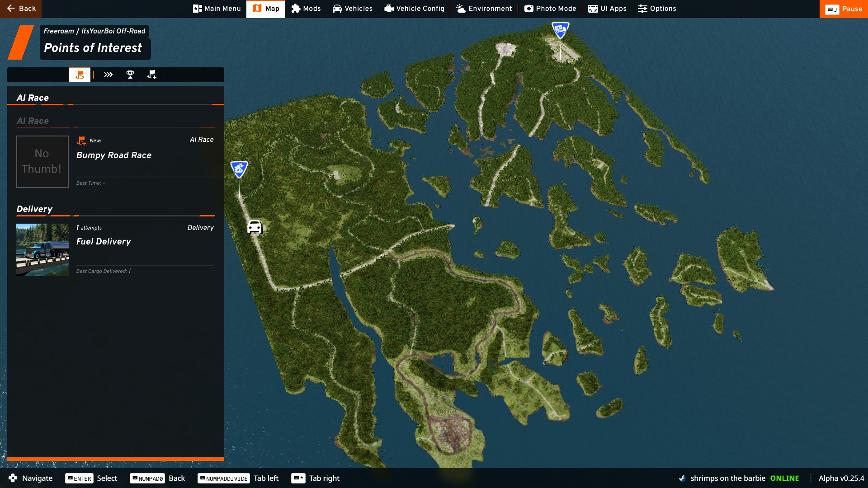The height and width of the screenshot is (488, 868).
Task: Open the Vehicle Config tab
Action: click(x=414, y=9)
